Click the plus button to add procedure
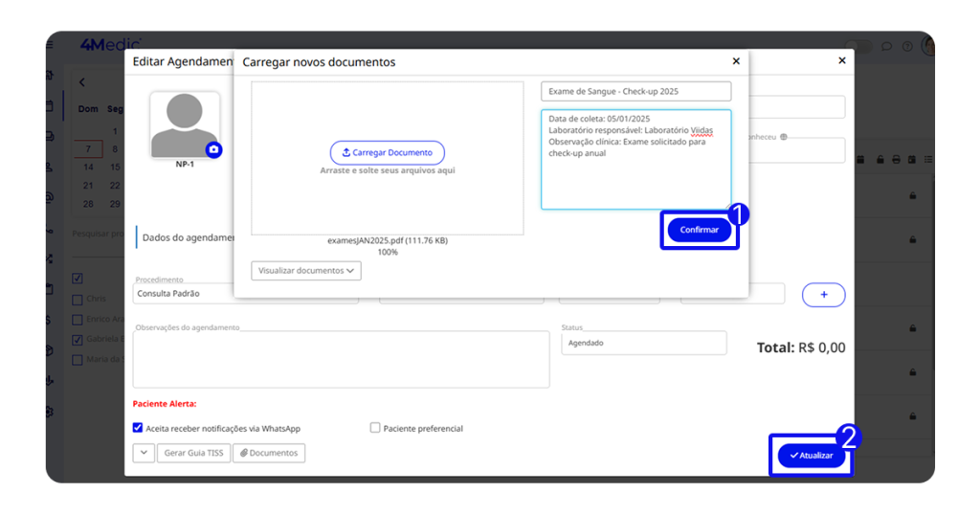This screenshot has width=980, height=515. point(823,295)
